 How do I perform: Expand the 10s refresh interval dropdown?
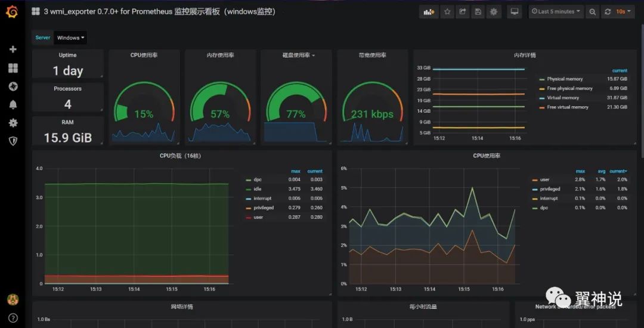[x=623, y=12]
